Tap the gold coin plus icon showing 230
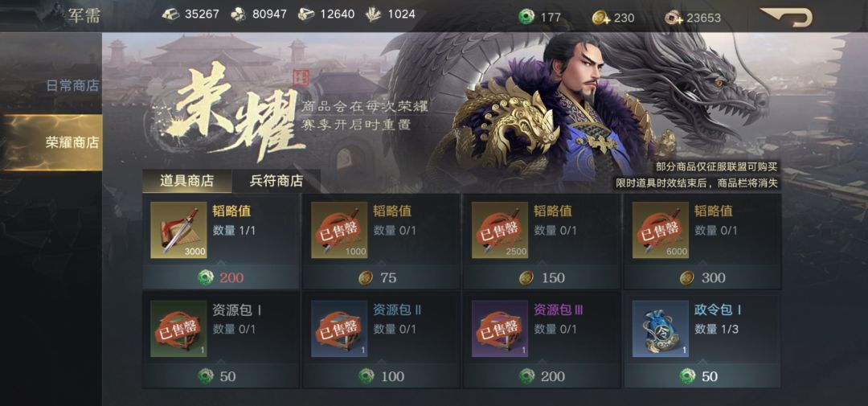The height and width of the screenshot is (406, 868). point(601,18)
